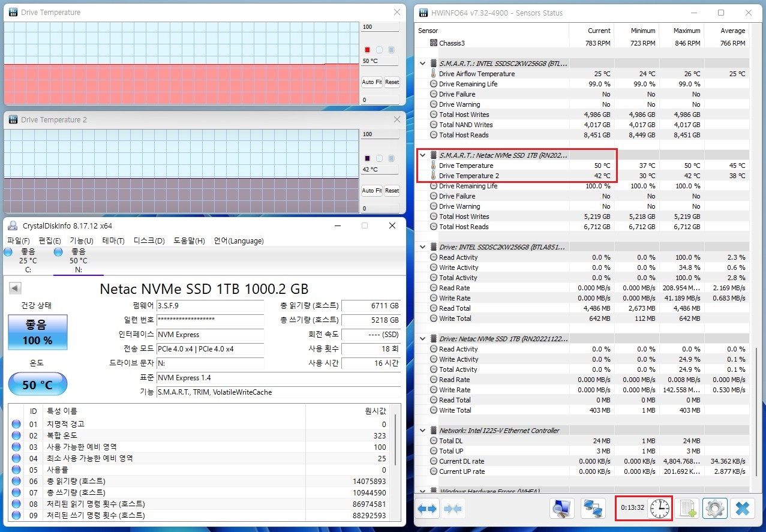766x532 pixels.
Task: Open the monitor with magnifier icon in HWiNFO toolbar
Action: click(562, 509)
